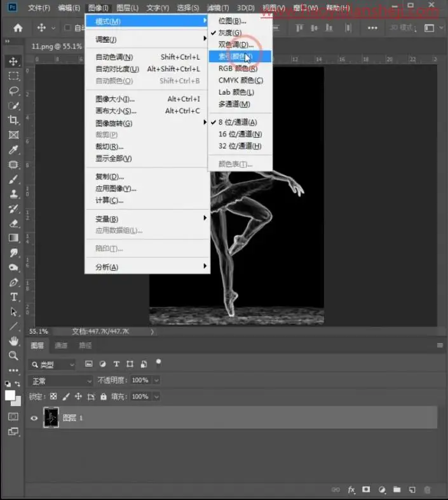Toggle the auto-select checkbox in options bar
This screenshot has height=500, width=448.
click(67, 28)
